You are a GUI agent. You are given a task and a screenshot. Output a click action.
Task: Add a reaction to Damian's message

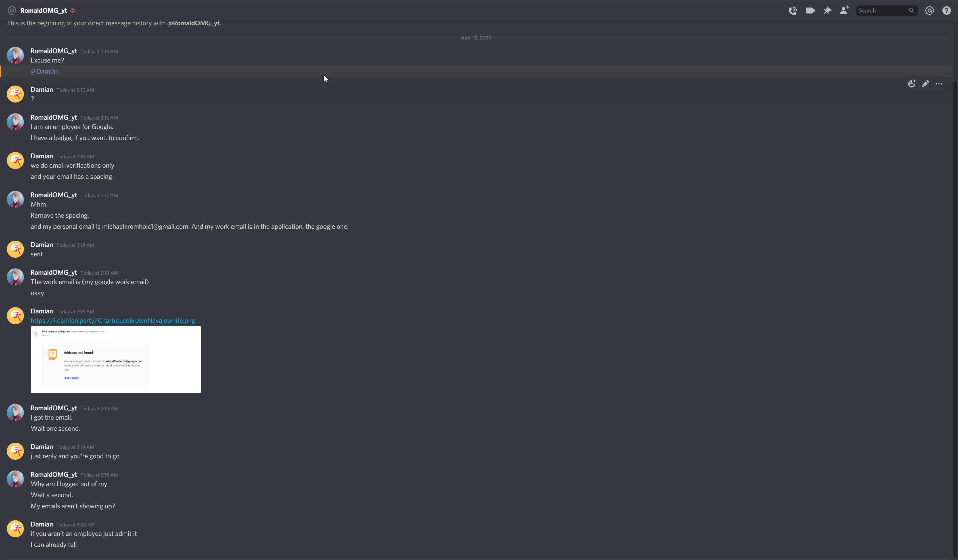(912, 84)
